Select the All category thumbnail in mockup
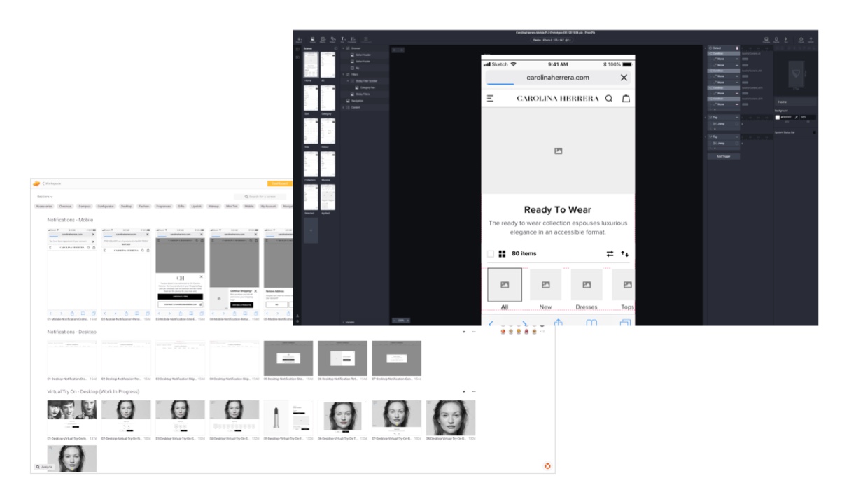Image resolution: width=849 pixels, height=504 pixels. click(x=505, y=285)
